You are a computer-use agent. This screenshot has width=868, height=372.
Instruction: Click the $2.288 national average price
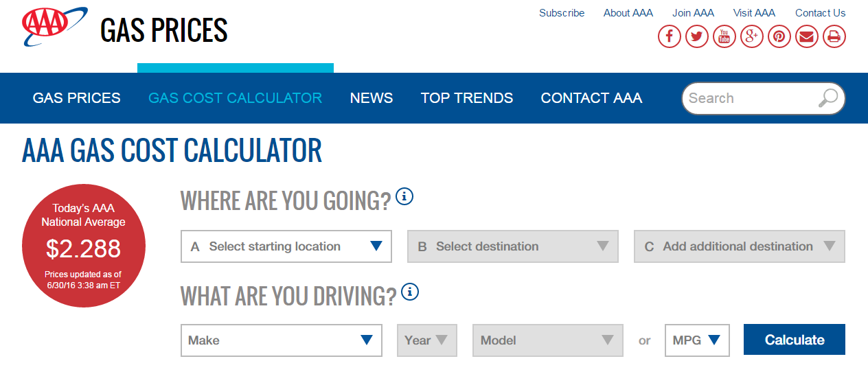[83, 248]
